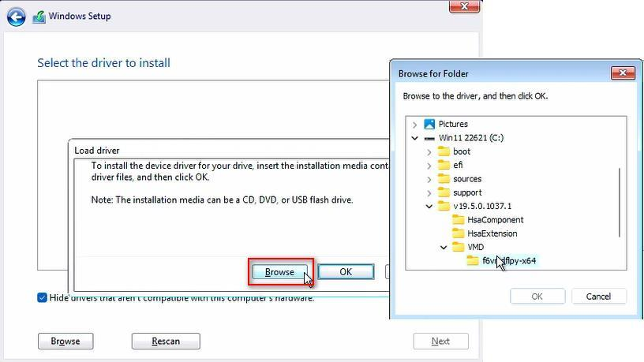644x362 pixels.
Task: Click the folder tree vertical scrollbar
Action: click(x=620, y=202)
